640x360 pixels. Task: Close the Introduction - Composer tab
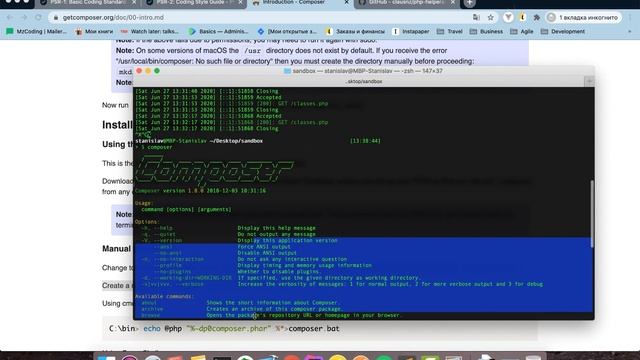point(347,2)
